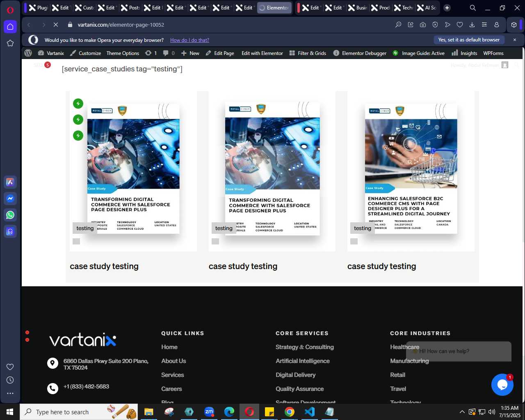Screen dimensions: 525x420
Task: Stop loading the page
Action: point(56,25)
